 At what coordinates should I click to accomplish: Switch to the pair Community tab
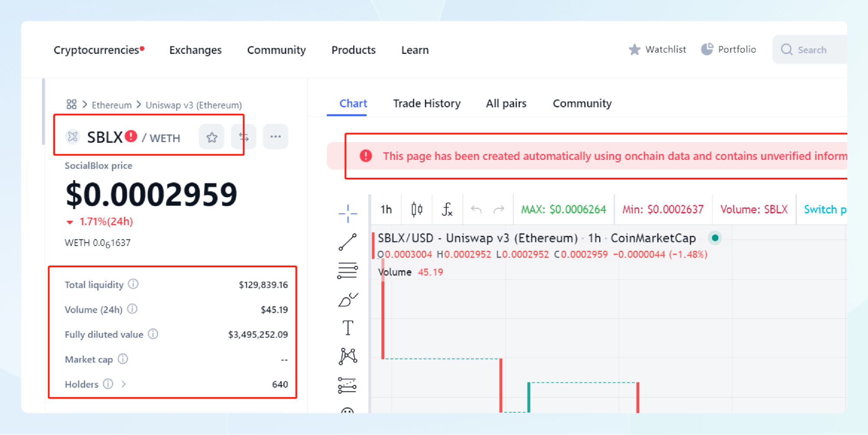tap(582, 103)
